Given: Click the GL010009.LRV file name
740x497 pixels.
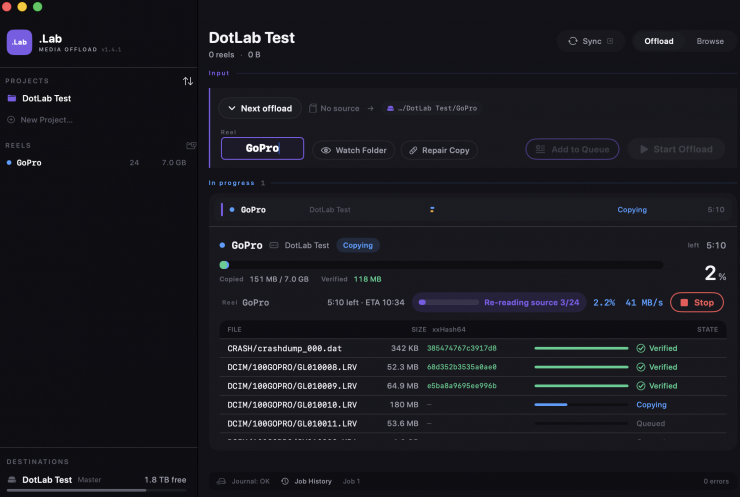Looking at the screenshot, I should coord(292,386).
